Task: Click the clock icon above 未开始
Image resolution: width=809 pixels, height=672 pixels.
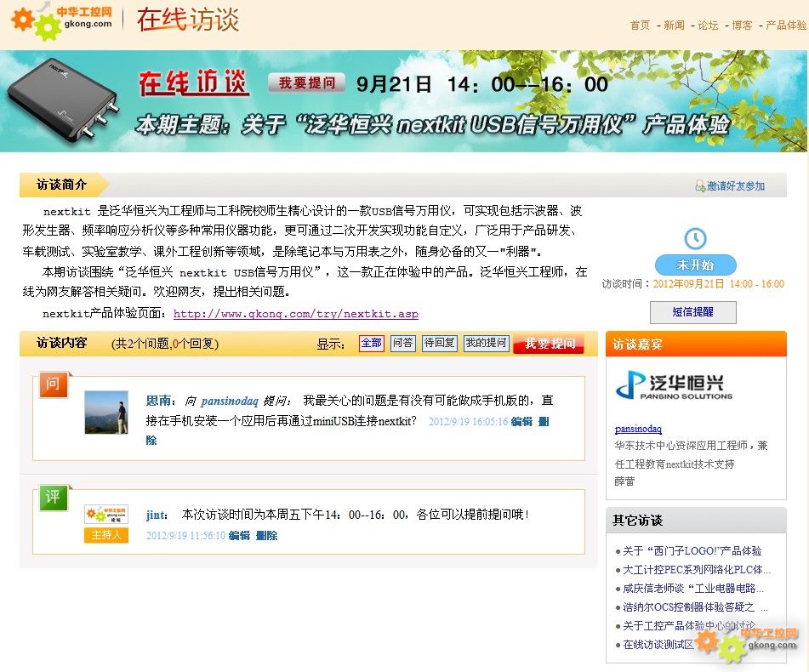Action: [695, 238]
